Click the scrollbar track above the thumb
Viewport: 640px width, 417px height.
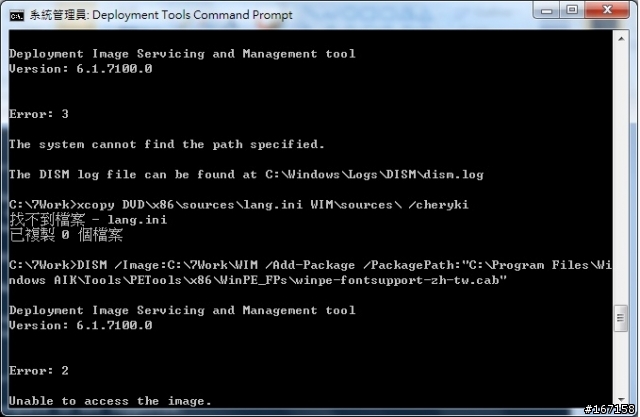point(621,175)
